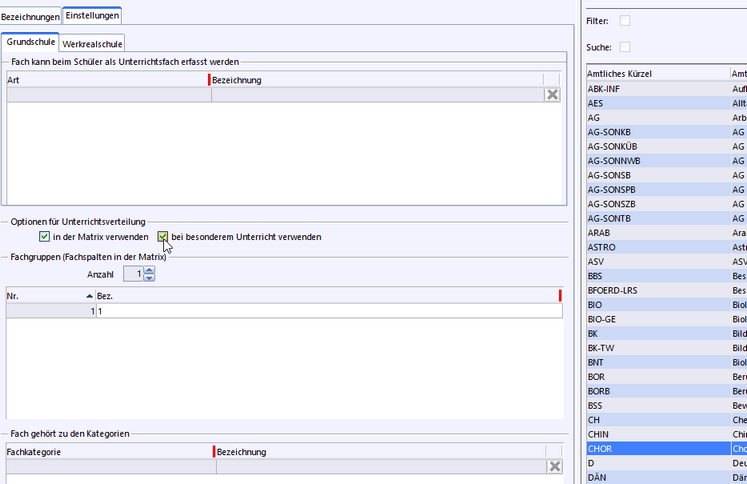Viewport: 747px width, 484px height.
Task: Select the Grundschule tab
Action: (31, 43)
